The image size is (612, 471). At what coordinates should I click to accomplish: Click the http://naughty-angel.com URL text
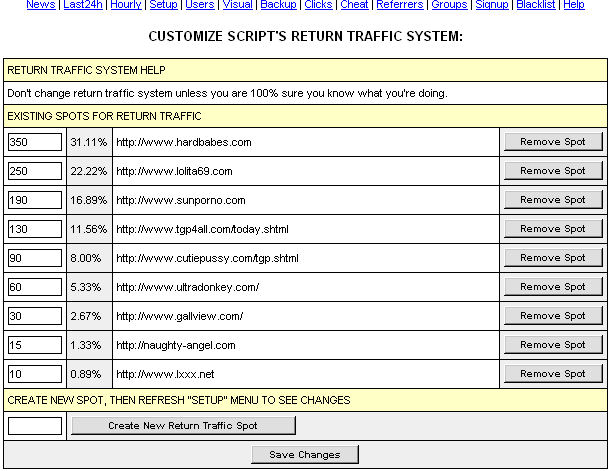[x=176, y=345]
